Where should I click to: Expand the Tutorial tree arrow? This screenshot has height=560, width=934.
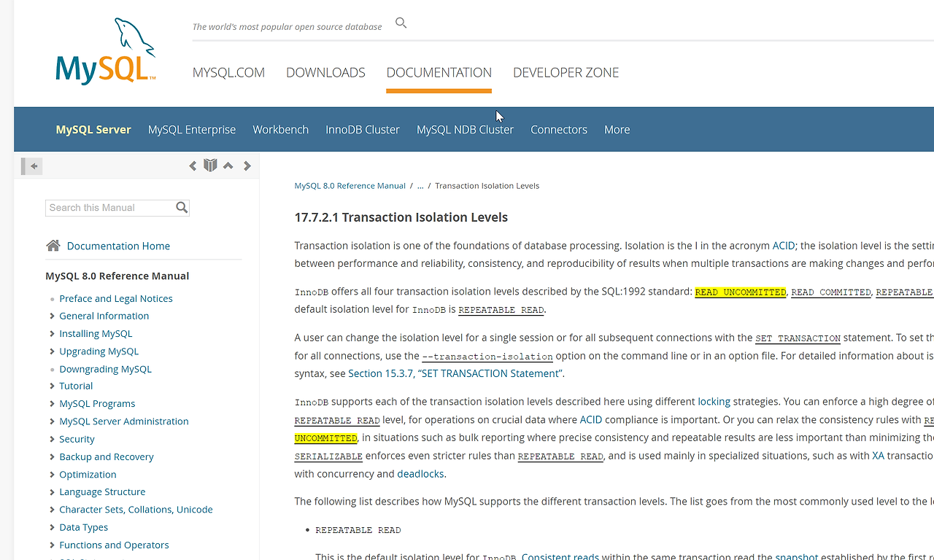52,386
